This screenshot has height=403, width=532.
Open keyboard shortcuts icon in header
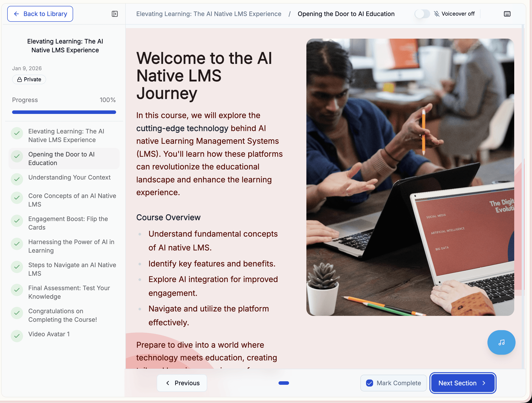pos(507,14)
